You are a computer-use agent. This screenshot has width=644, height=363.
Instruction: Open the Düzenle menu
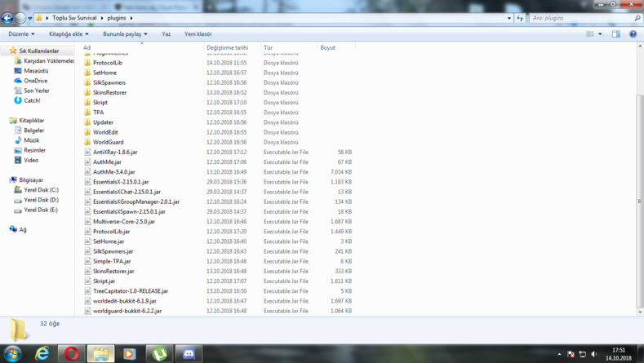21,34
